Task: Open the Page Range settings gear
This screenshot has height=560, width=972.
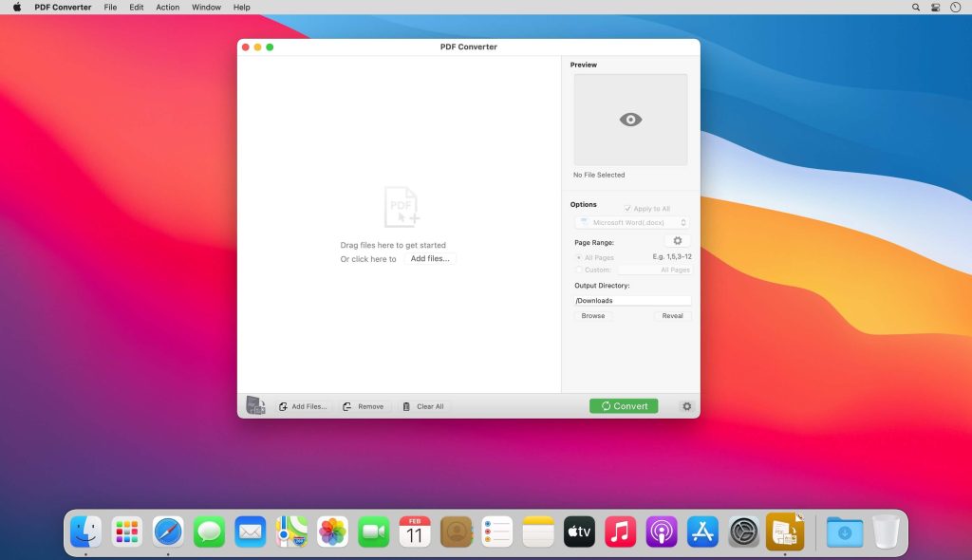Action: pos(678,240)
